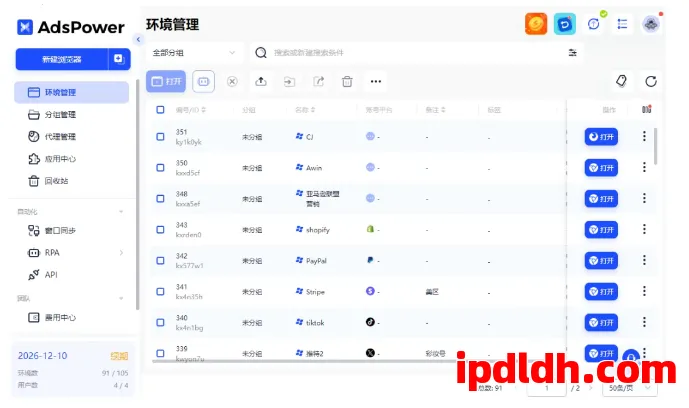Click the toolbar 打开 batch open button

click(166, 81)
